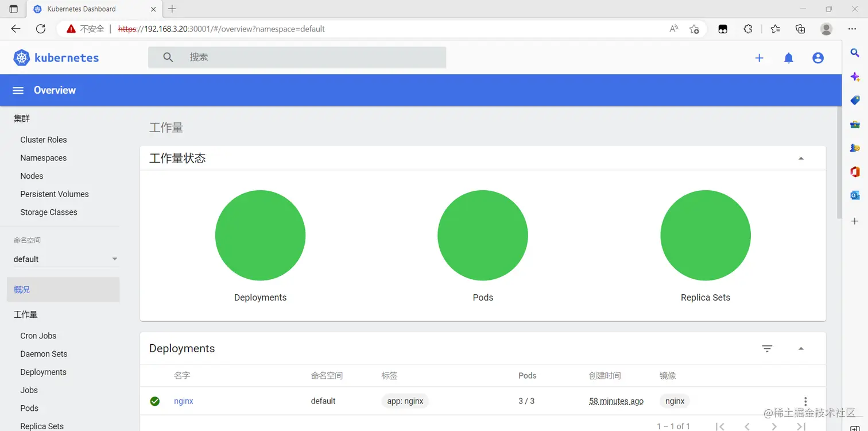Open Edge sidebar shopping tag icon

[x=855, y=100]
